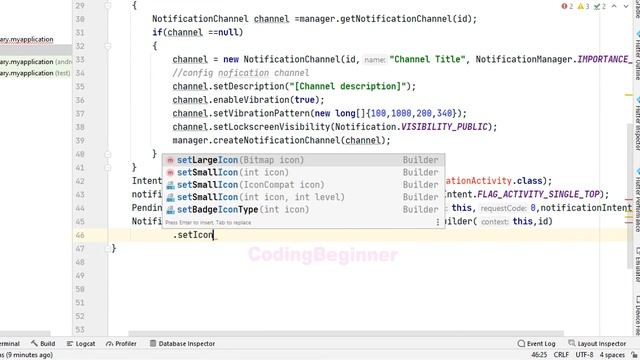
Task: Jump to next highlighted problem arrow
Action: pyautogui.click(x=626, y=6)
